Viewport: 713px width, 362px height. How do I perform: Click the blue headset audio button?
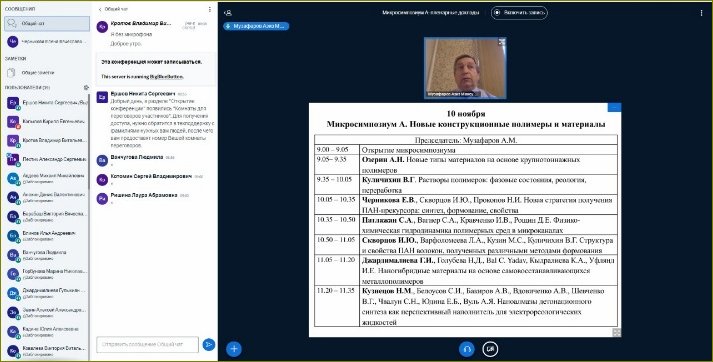[467, 349]
